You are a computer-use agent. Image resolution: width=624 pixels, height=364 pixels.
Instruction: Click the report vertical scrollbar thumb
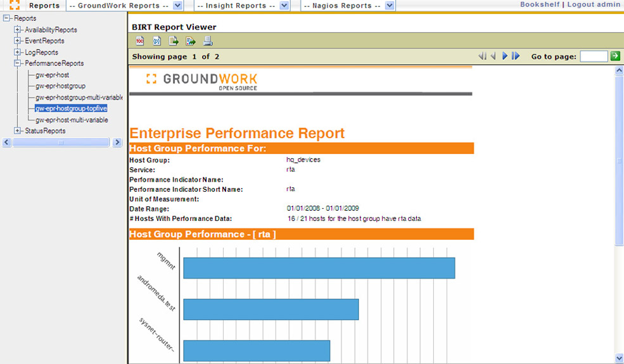tap(619, 161)
